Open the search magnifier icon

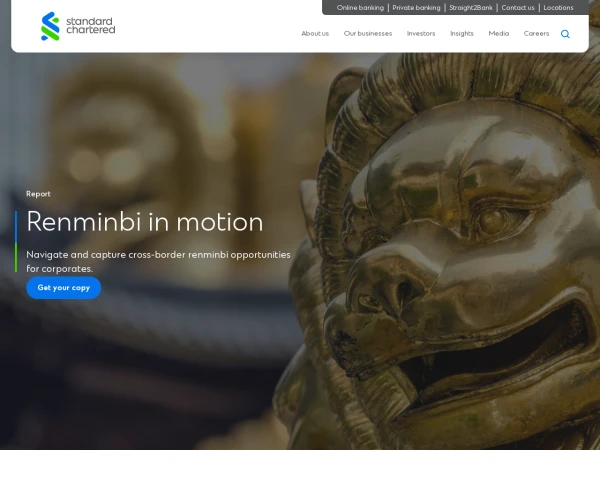coord(565,34)
